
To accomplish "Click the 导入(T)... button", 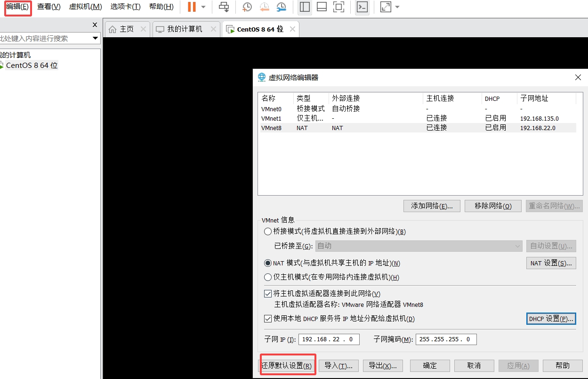I will click(339, 365).
